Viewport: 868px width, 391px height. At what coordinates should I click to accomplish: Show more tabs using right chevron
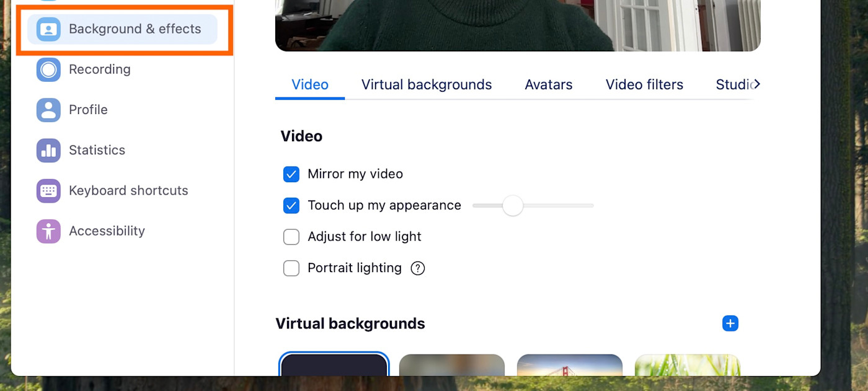[756, 84]
